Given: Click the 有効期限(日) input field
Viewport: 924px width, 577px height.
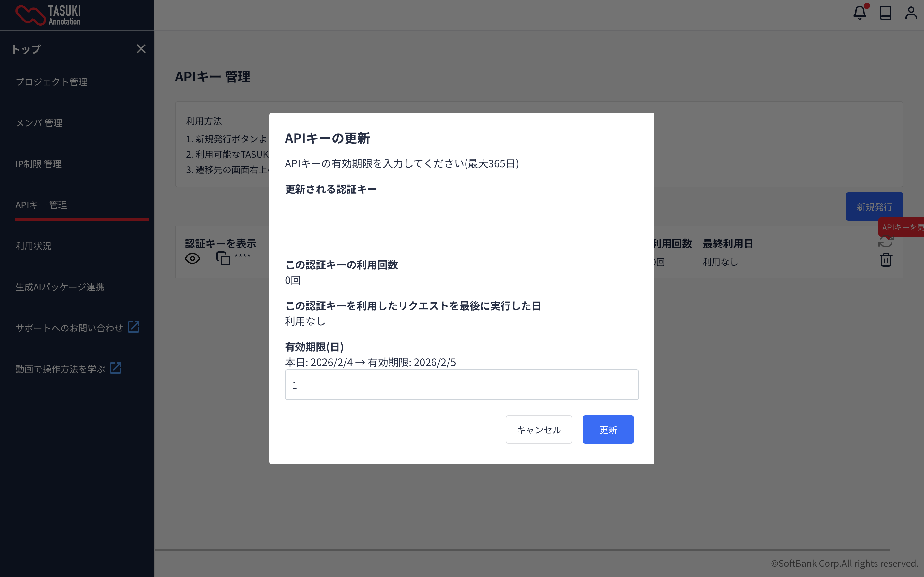Looking at the screenshot, I should coord(462,385).
